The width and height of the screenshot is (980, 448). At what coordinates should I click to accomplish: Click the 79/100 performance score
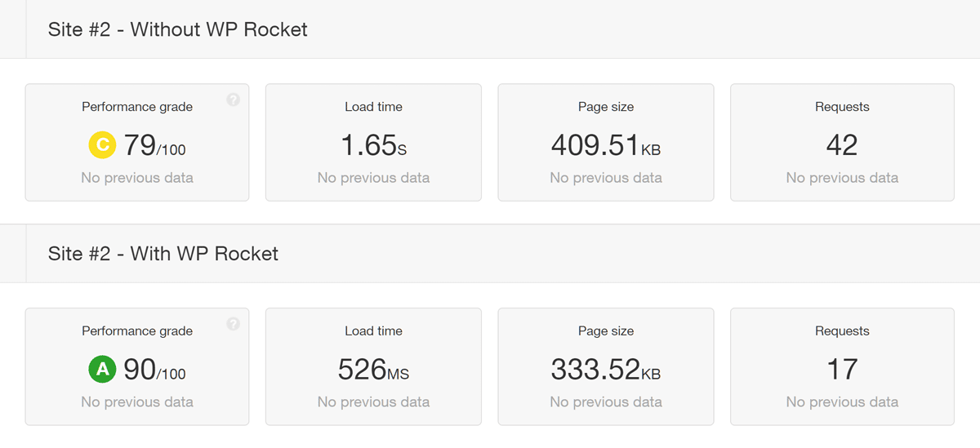(x=155, y=146)
